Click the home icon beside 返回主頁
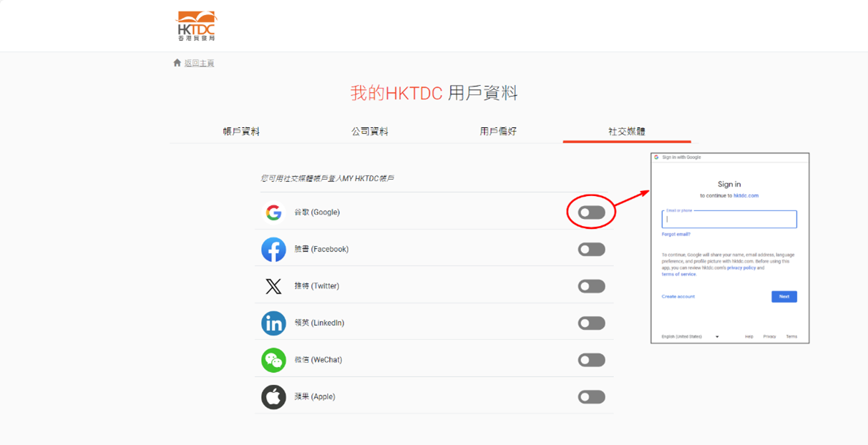This screenshot has width=868, height=445. click(177, 63)
